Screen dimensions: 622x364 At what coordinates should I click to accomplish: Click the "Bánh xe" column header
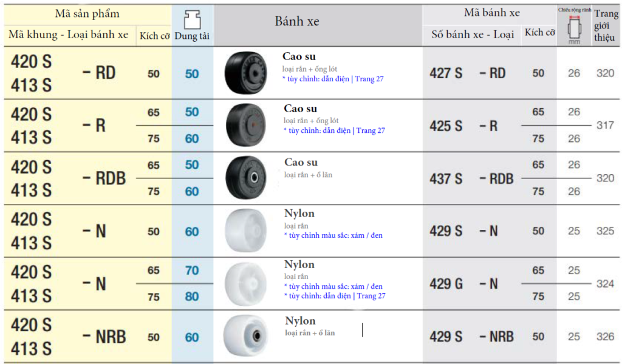click(297, 22)
